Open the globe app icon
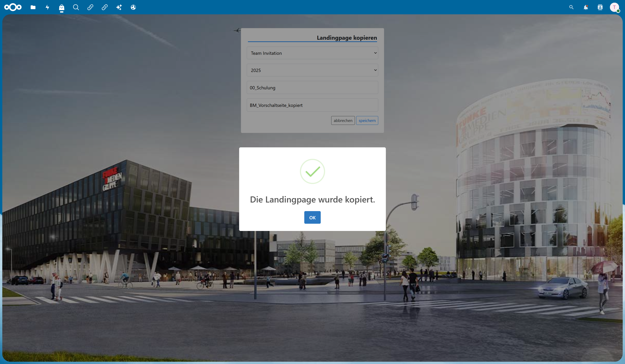Viewport: 625px width, 364px height. (x=134, y=7)
